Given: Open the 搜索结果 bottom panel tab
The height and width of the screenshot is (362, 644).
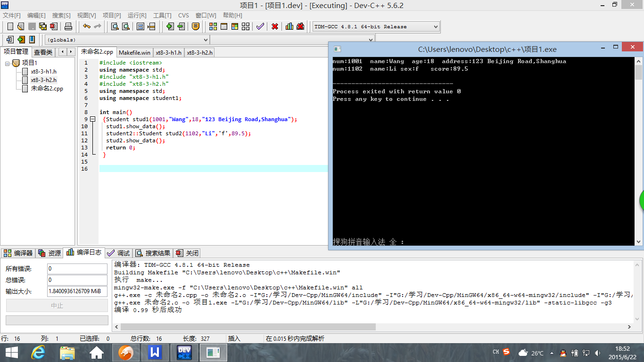Looking at the screenshot, I should tap(153, 253).
